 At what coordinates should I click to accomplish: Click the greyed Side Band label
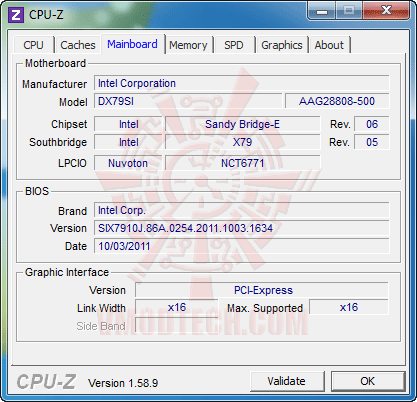(x=101, y=326)
